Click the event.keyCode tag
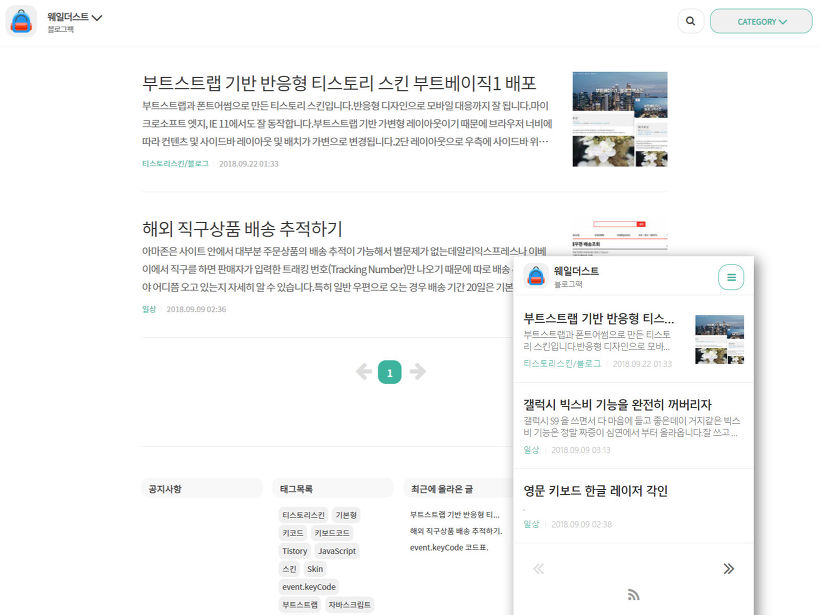 coord(309,587)
